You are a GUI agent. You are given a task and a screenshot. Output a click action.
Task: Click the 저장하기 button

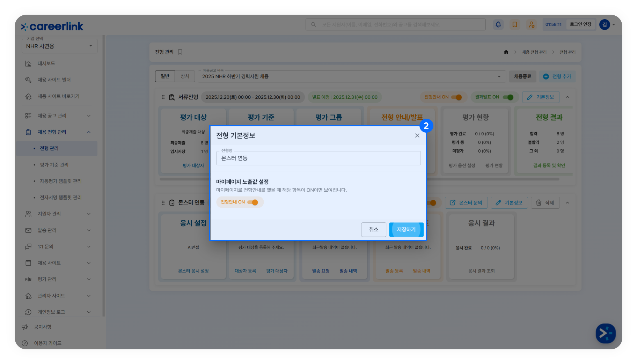point(406,230)
